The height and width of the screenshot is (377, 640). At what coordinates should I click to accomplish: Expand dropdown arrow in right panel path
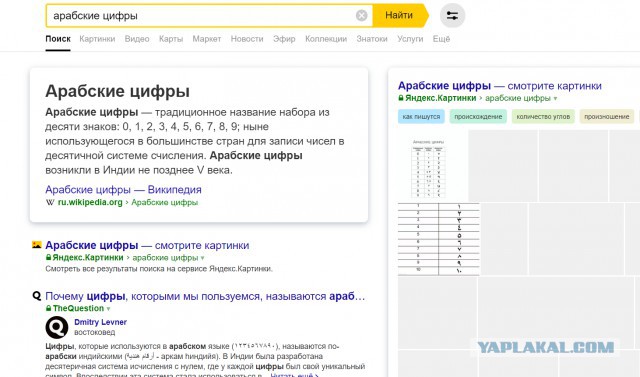(x=555, y=98)
